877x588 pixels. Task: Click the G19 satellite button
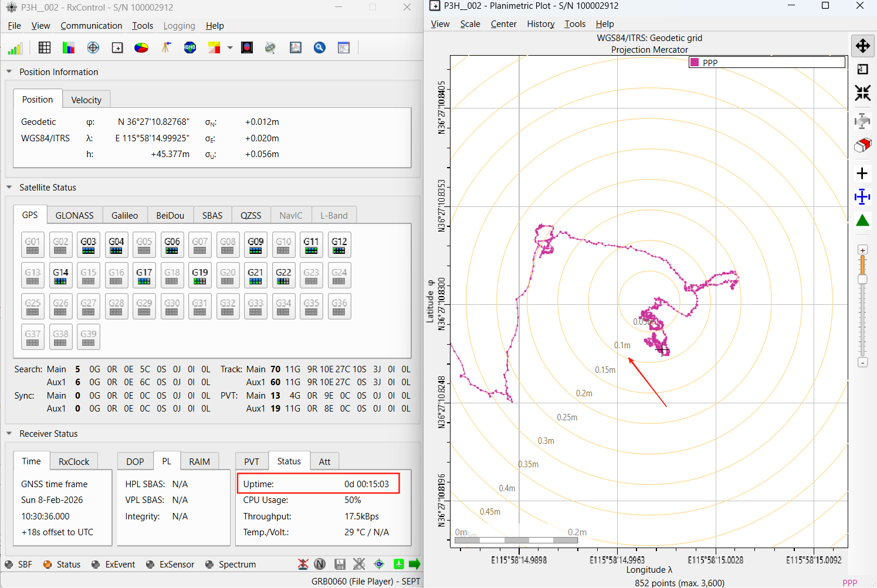pos(200,276)
